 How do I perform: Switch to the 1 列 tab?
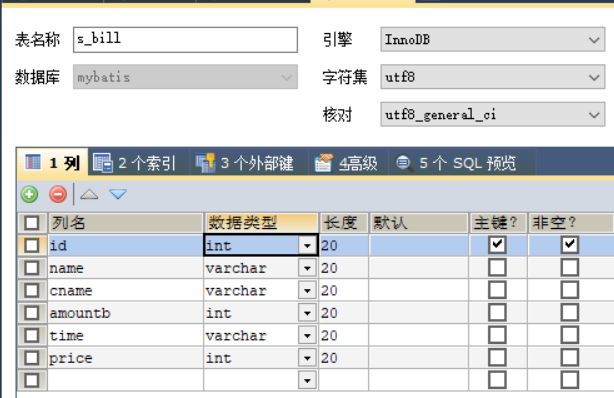pyautogui.click(x=52, y=163)
